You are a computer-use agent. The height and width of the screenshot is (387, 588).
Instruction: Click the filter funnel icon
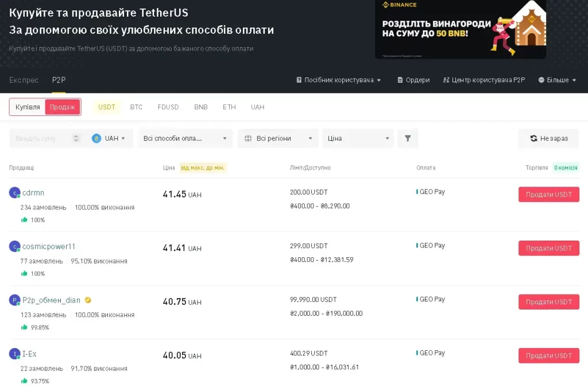[x=408, y=138]
